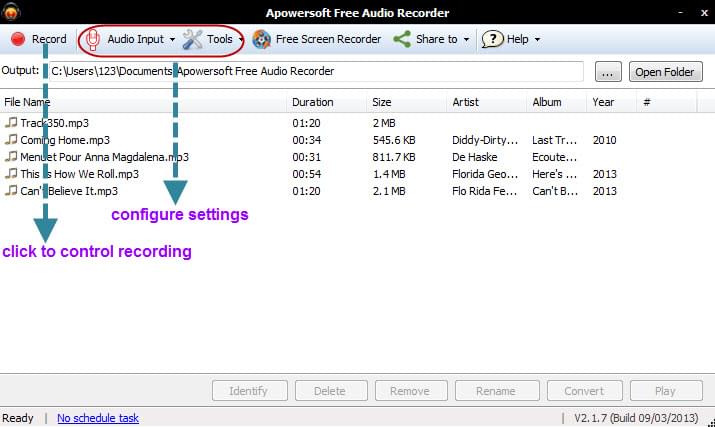Select Menuet Pour Anna Magdalena.mp3 in list
This screenshot has height=427, width=715.
[x=104, y=157]
